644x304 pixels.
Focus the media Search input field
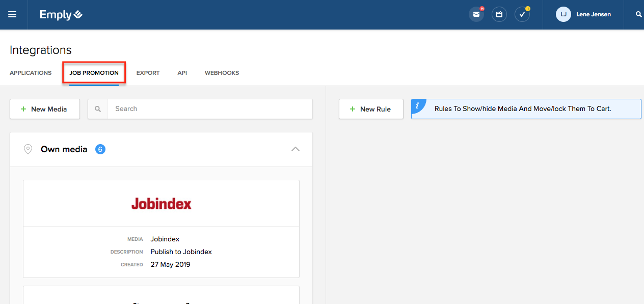point(210,109)
